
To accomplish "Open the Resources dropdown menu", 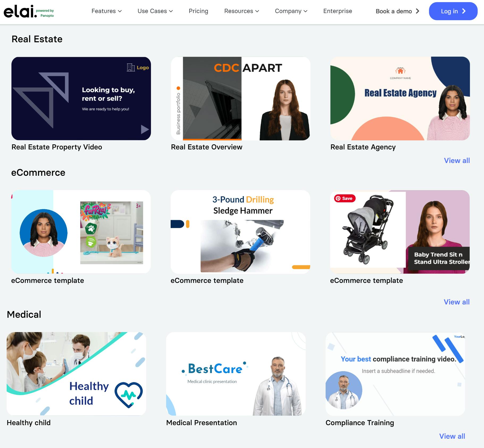I will pyautogui.click(x=242, y=11).
